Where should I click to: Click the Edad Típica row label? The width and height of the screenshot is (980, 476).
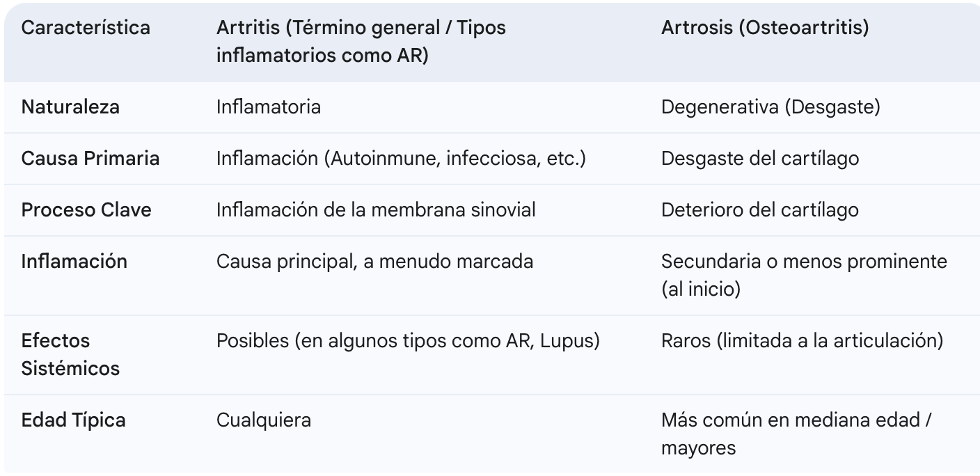pos(73,420)
